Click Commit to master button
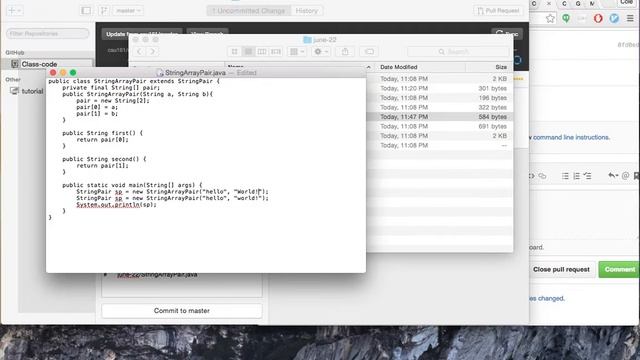The height and width of the screenshot is (360, 640). 182,311
